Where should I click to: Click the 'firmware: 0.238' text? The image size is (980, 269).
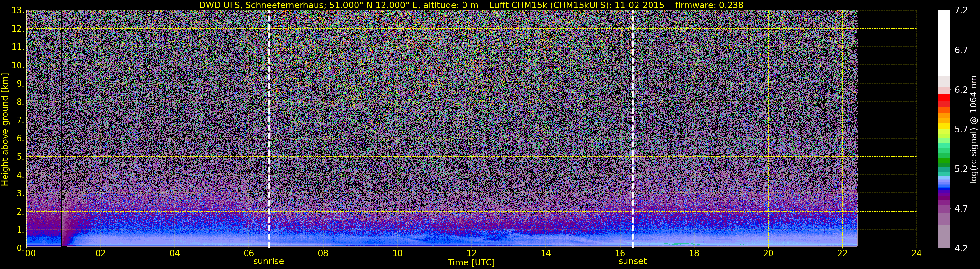[709, 5]
